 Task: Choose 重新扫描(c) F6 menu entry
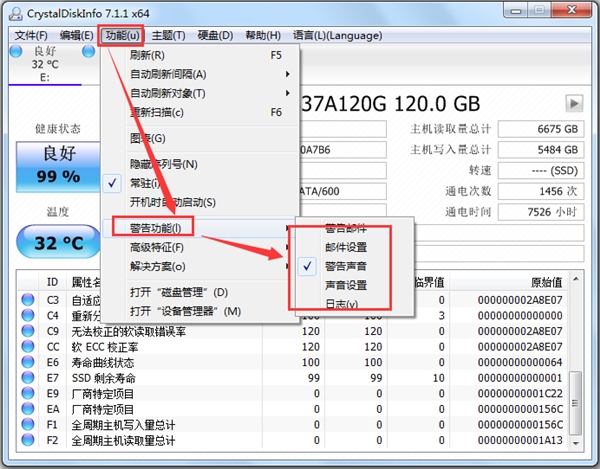click(x=200, y=112)
